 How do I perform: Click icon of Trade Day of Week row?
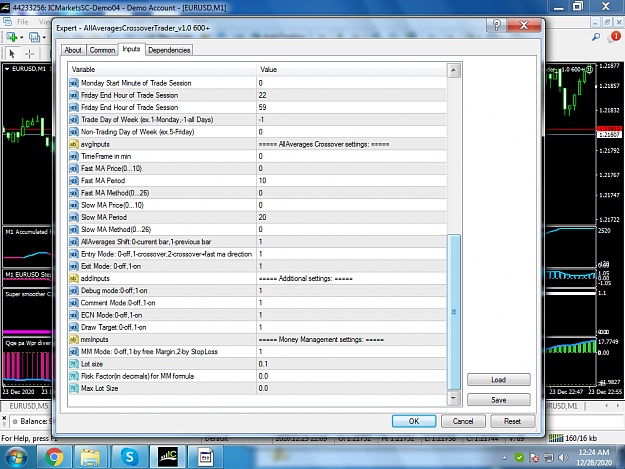coord(74,120)
